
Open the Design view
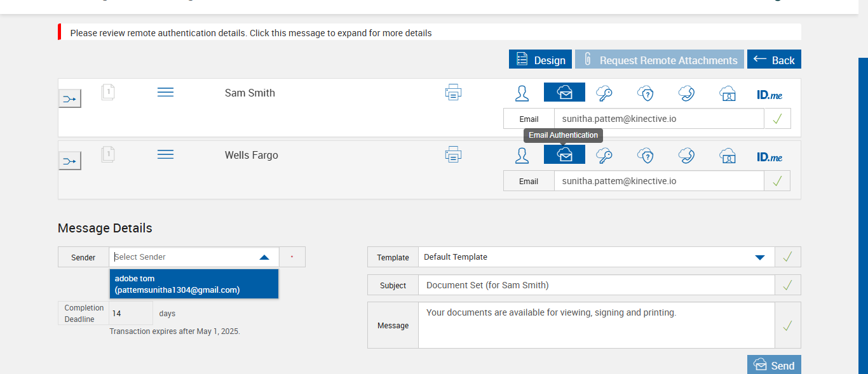coord(540,60)
